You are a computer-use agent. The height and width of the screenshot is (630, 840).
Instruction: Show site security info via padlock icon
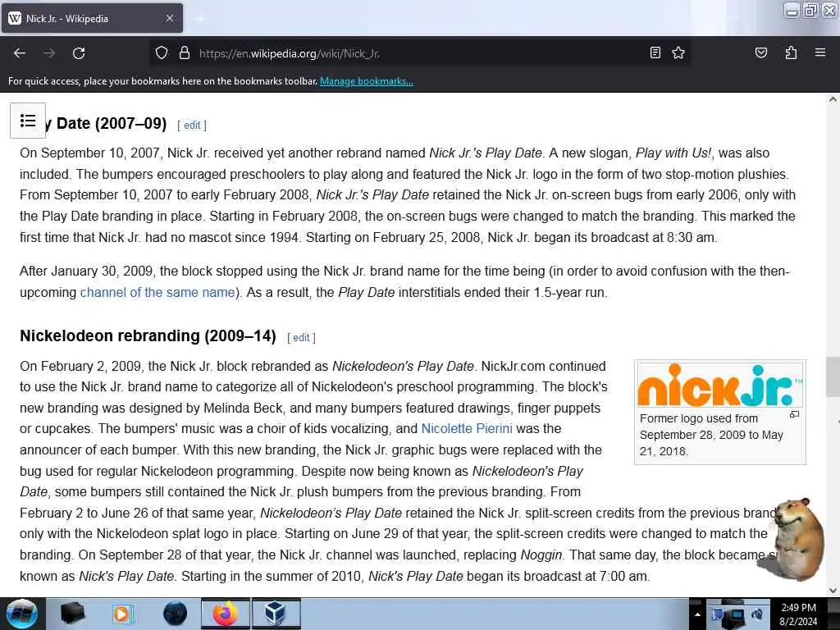pyautogui.click(x=185, y=53)
